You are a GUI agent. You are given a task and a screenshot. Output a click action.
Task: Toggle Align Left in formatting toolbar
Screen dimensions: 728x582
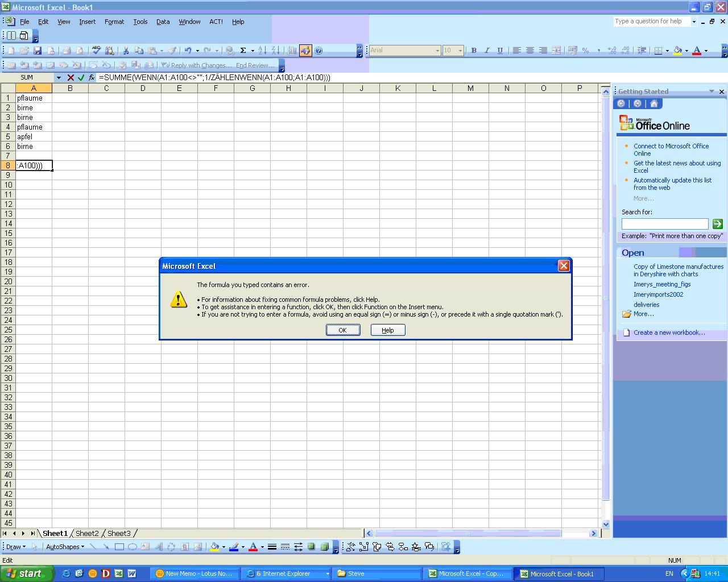(516, 51)
